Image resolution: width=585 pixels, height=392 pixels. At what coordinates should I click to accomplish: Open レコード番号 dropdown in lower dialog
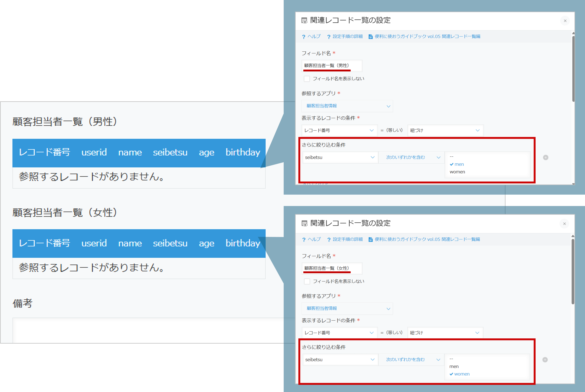339,333
